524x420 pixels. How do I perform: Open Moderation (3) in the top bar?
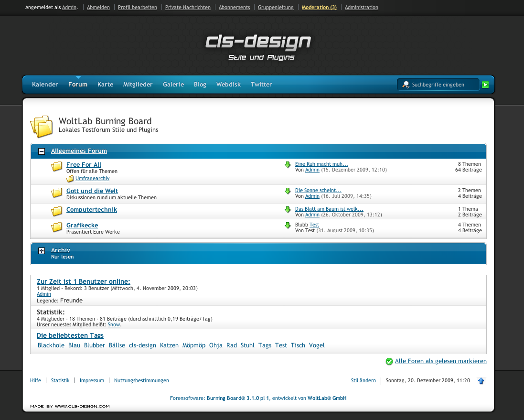tap(319, 8)
